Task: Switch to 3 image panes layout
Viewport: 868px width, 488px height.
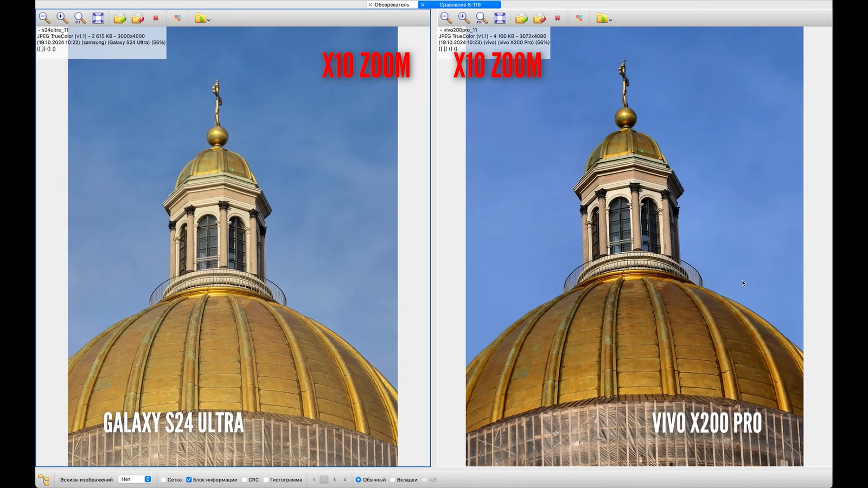Action: pos(334,480)
